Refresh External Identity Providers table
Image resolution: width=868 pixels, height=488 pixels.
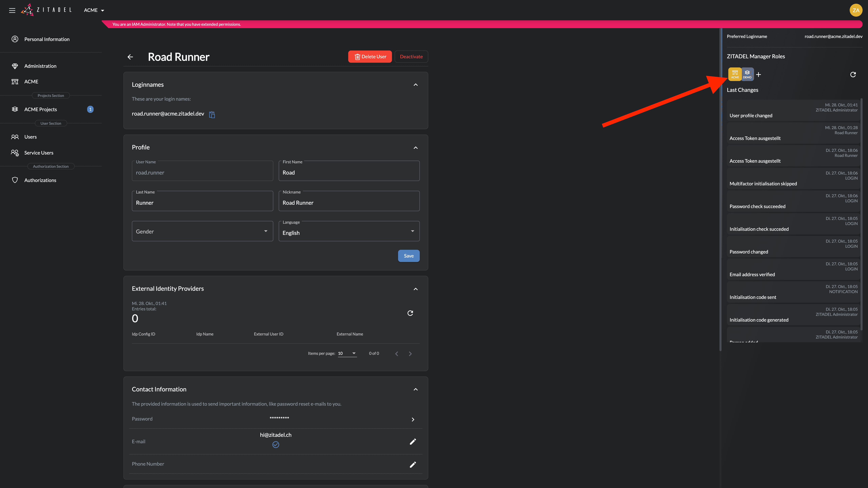click(410, 313)
